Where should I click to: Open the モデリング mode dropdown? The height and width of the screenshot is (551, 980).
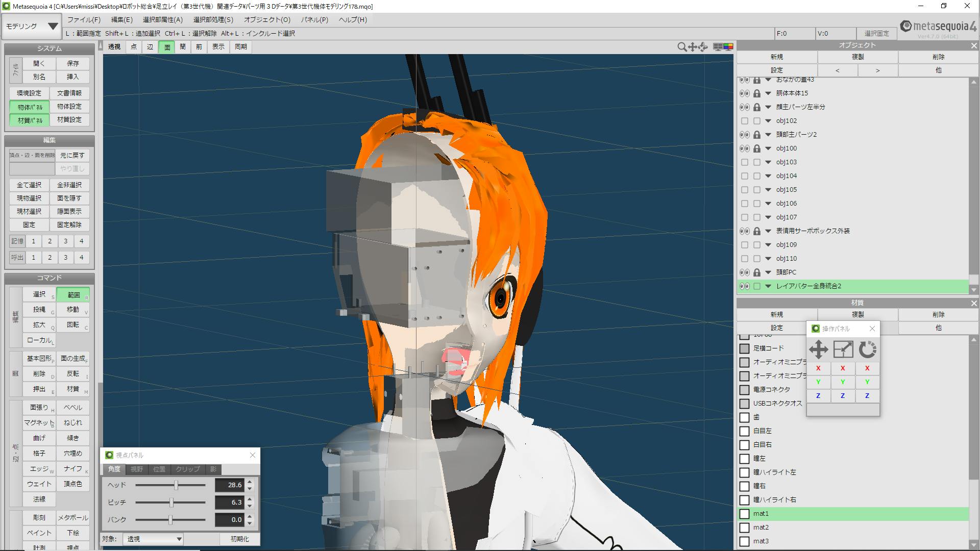[32, 27]
